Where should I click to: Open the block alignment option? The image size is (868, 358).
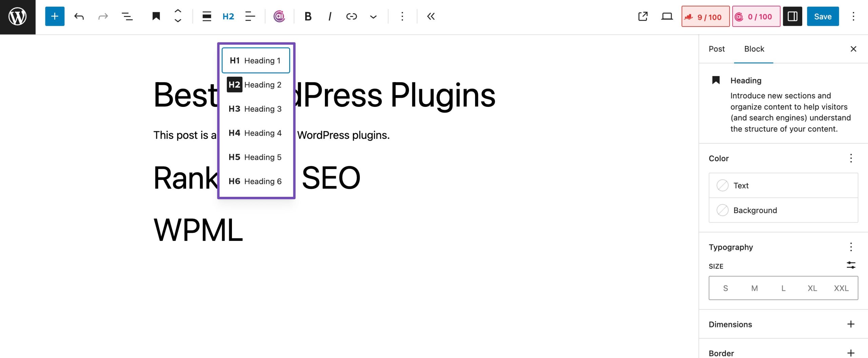206,16
